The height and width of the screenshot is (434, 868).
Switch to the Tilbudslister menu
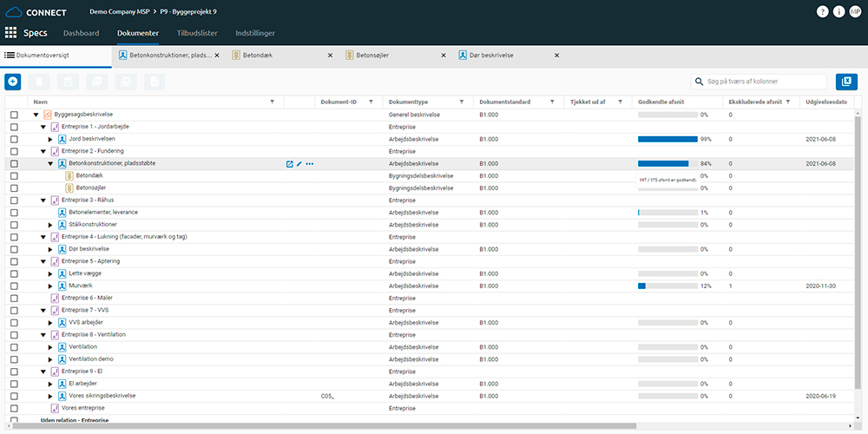click(199, 33)
